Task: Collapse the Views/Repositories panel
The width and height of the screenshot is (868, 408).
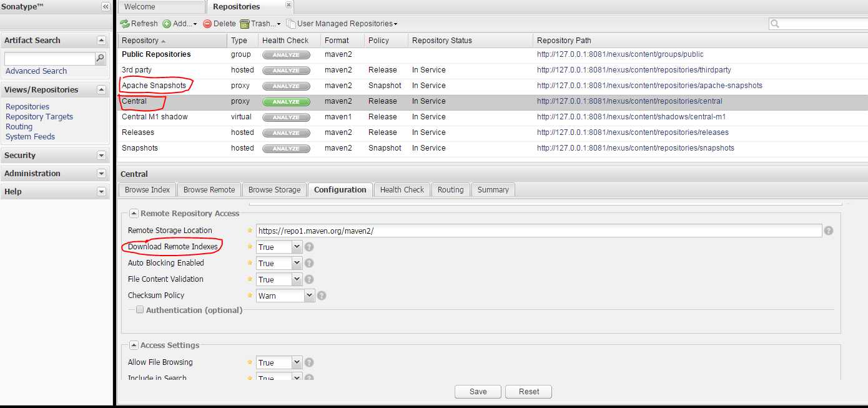Action: tap(101, 89)
